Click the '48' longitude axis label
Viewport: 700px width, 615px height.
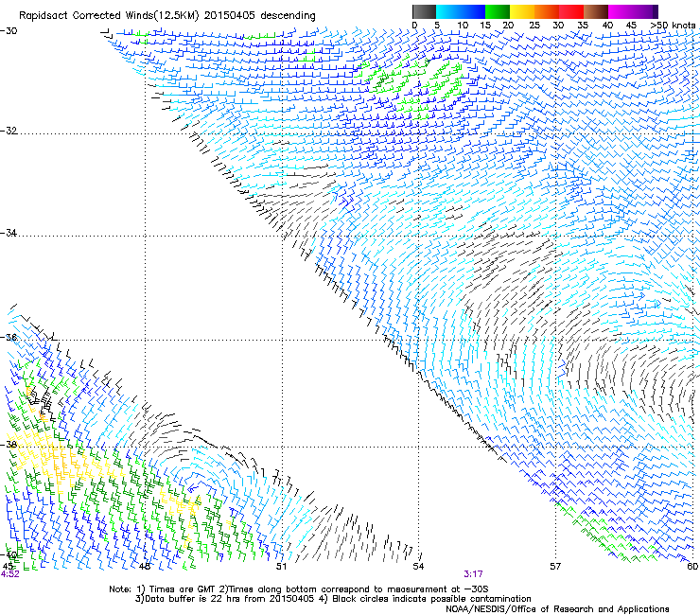pos(144,567)
